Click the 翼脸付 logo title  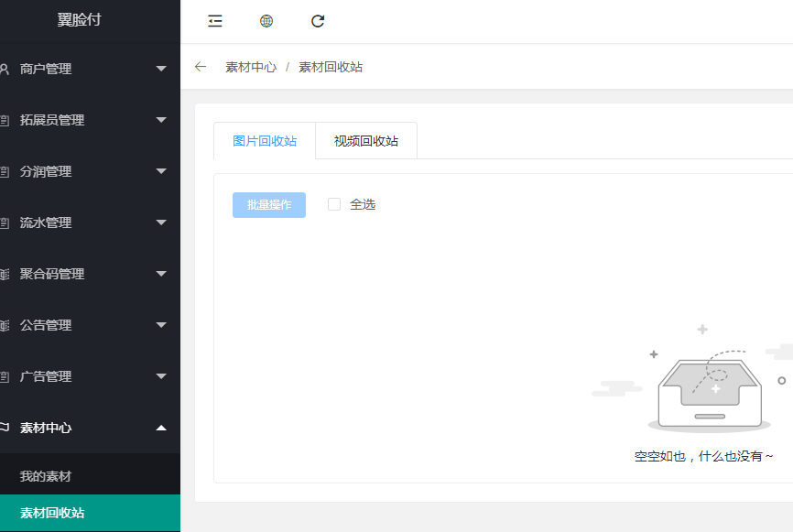click(80, 20)
